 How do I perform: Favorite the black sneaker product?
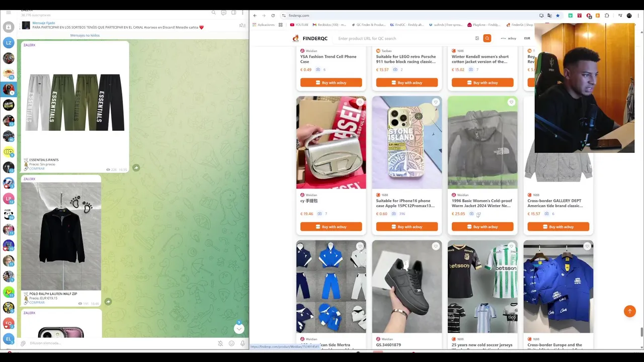coord(436,246)
